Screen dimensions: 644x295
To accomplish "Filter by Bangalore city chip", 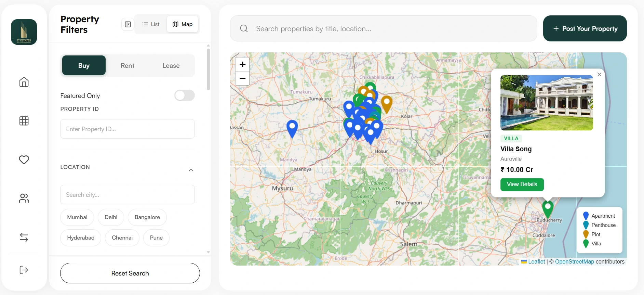I will [147, 217].
